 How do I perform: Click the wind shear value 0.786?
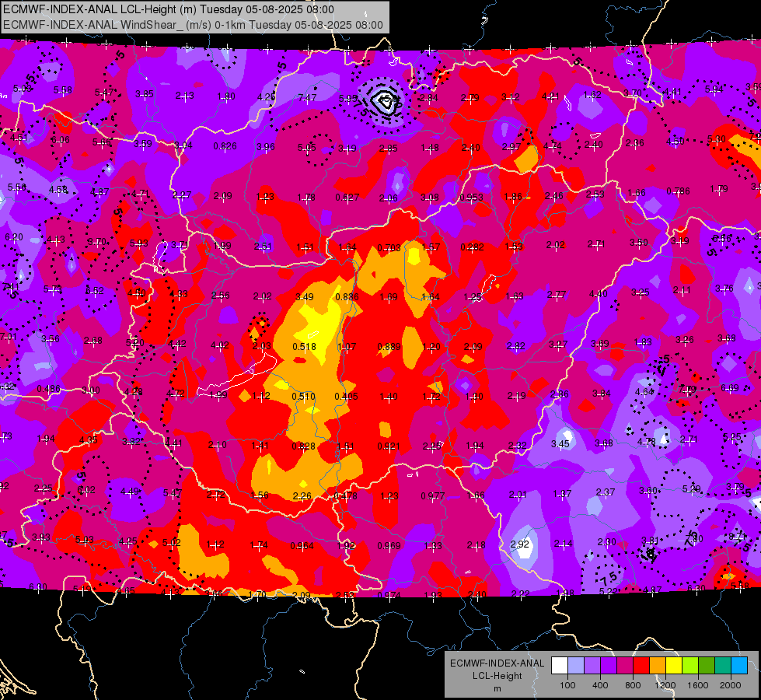pos(678,191)
